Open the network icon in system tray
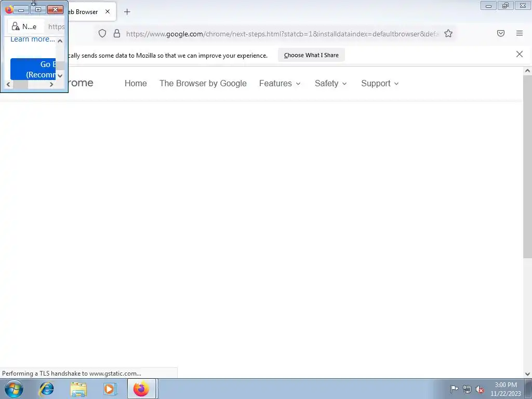 tap(467, 390)
